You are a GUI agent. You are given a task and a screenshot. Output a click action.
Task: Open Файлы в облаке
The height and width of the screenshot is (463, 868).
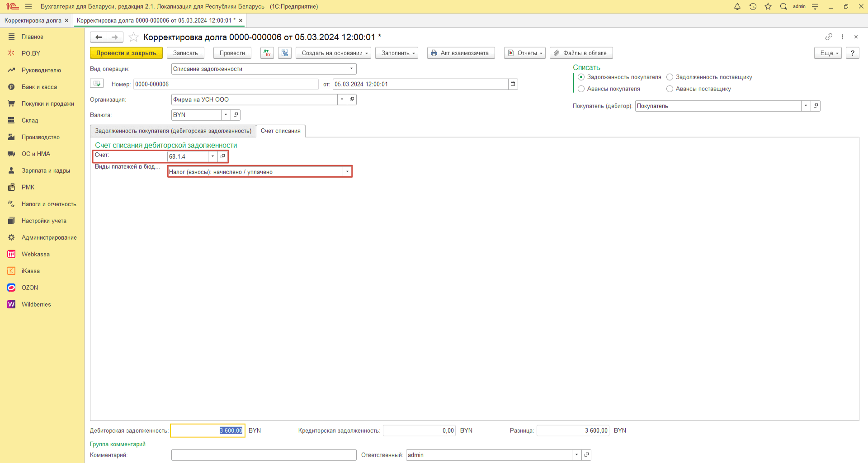point(581,53)
